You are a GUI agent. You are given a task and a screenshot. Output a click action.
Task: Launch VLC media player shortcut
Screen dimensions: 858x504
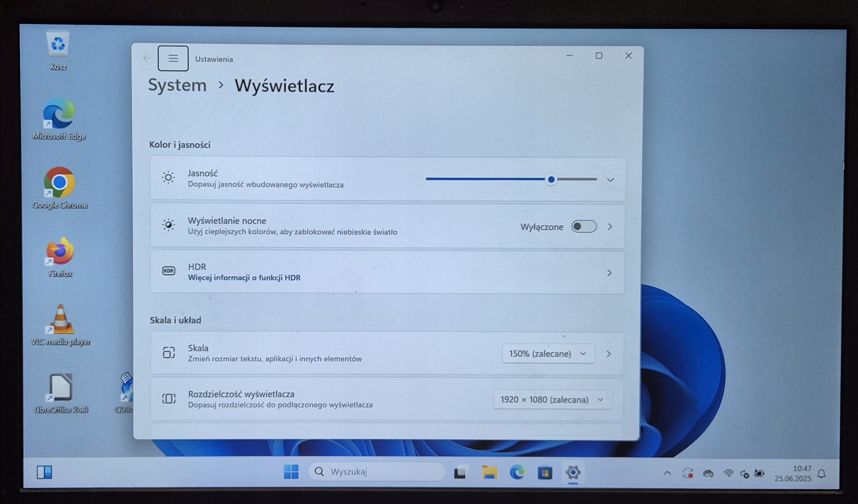point(60,320)
